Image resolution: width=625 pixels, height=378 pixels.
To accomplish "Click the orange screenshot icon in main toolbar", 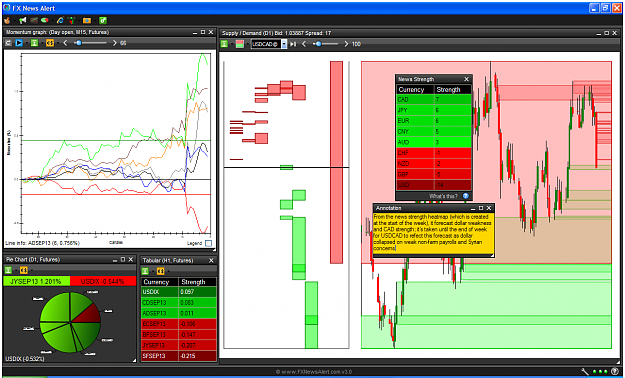I will coord(87,20).
